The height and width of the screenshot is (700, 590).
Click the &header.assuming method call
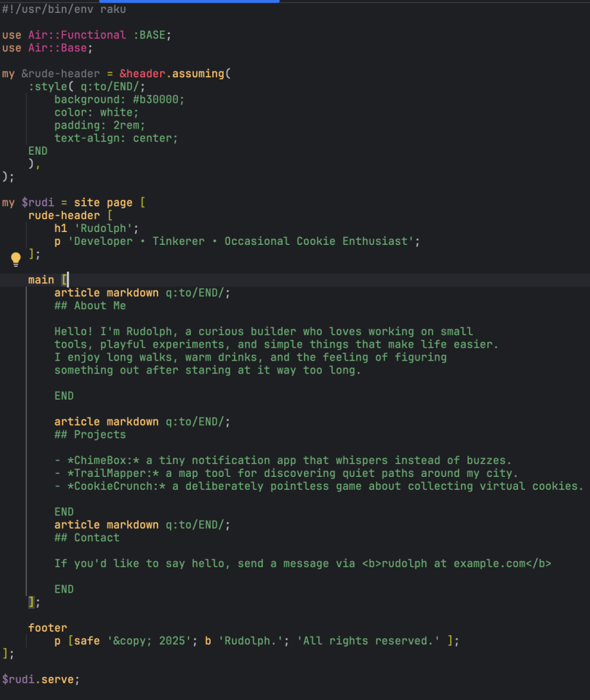click(172, 73)
